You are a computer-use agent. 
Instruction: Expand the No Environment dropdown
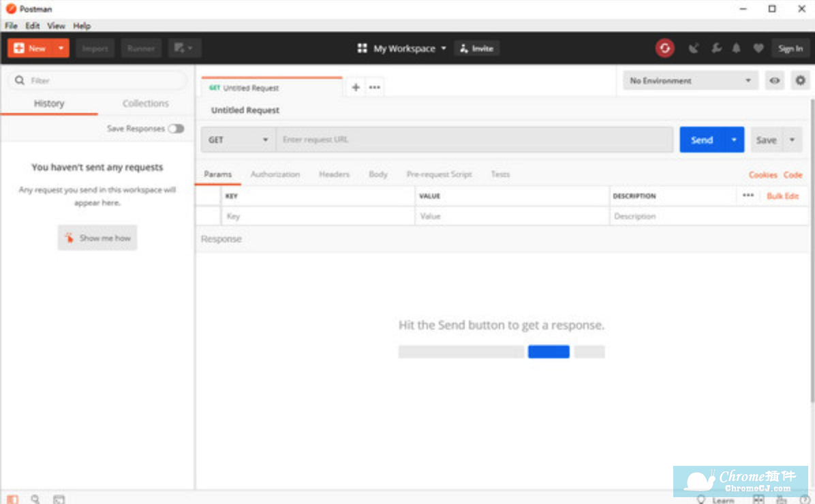click(690, 80)
